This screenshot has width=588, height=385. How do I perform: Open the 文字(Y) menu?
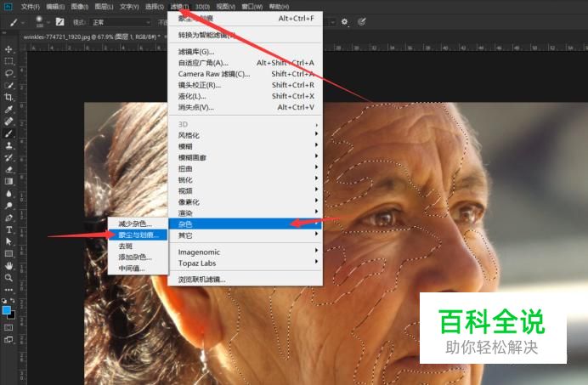pyautogui.click(x=129, y=7)
